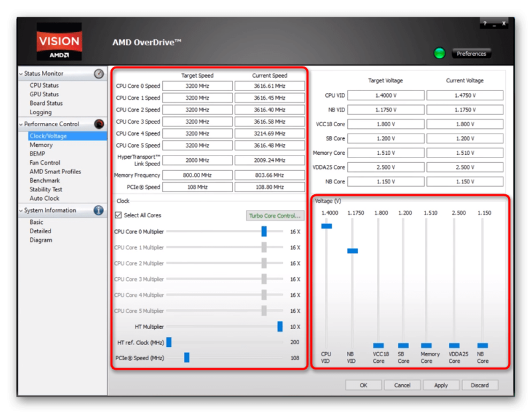Click the System Information blue info icon
Image resolution: width=532 pixels, height=414 pixels.
pos(98,210)
